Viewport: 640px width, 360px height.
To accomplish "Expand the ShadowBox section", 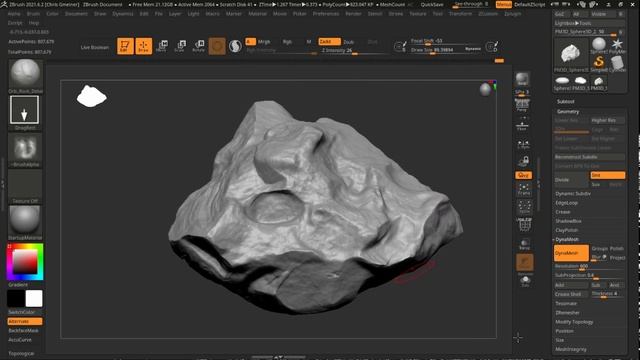I will [568, 221].
